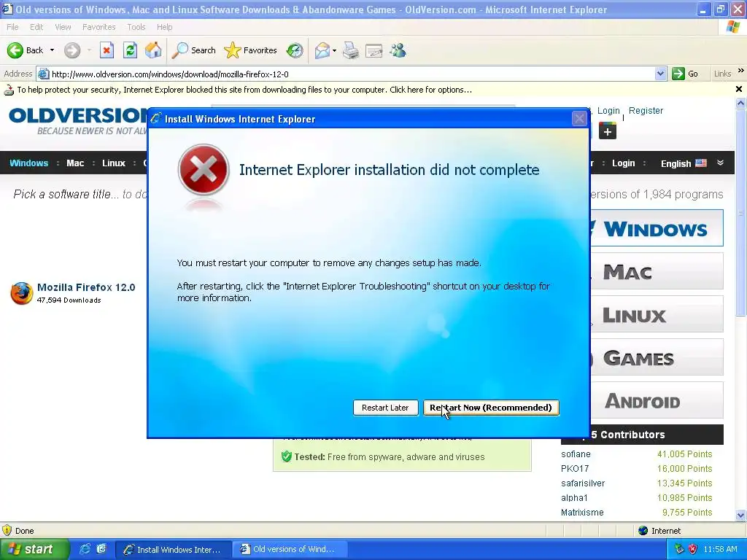This screenshot has height=560, width=747.
Task: Click the Firefox logo icon
Action: pyautogui.click(x=21, y=293)
